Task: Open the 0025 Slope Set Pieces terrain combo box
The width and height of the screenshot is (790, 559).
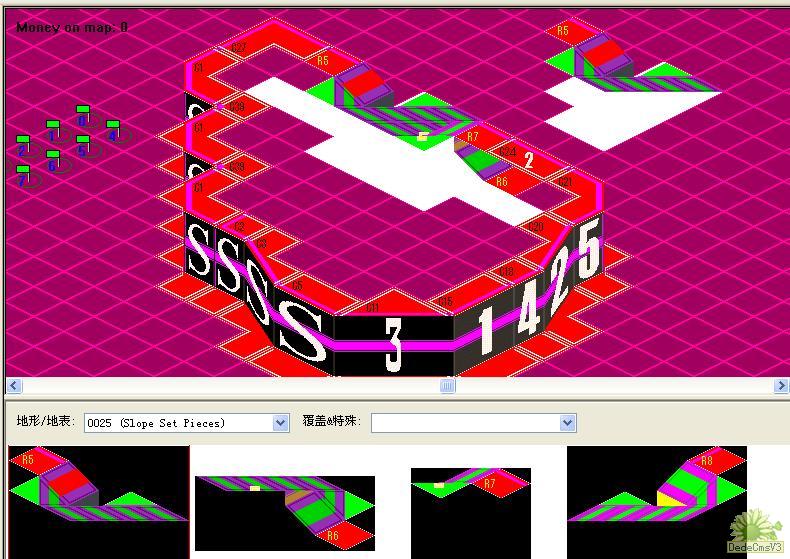Action: point(186,423)
